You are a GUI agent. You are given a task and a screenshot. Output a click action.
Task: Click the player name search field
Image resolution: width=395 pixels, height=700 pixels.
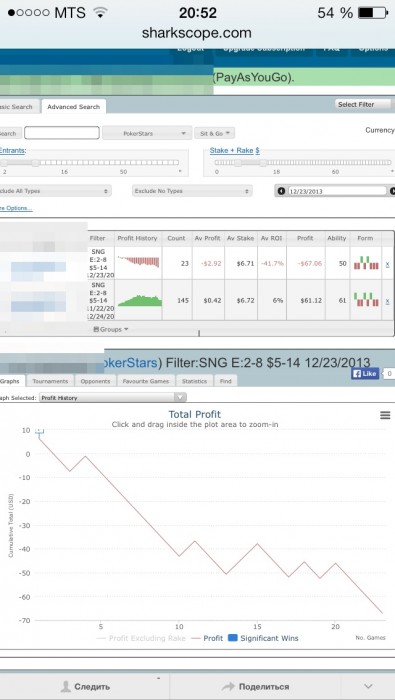pyautogui.click(x=62, y=133)
